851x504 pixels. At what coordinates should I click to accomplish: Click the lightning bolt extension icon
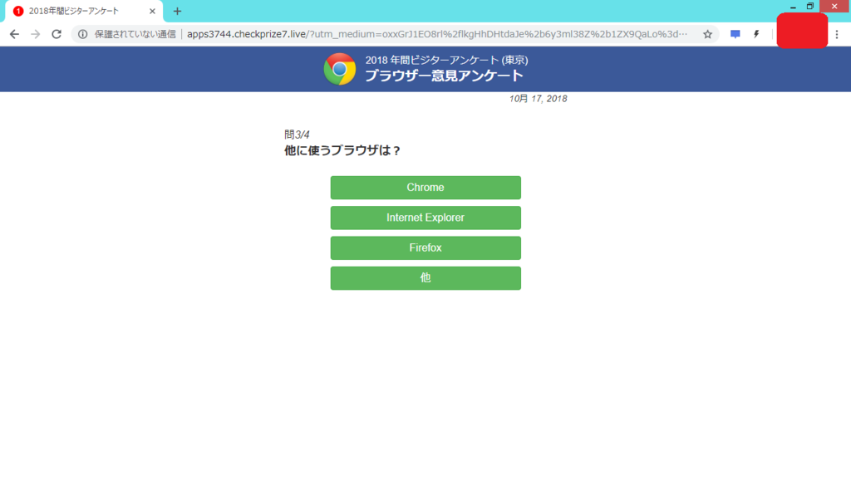(756, 34)
